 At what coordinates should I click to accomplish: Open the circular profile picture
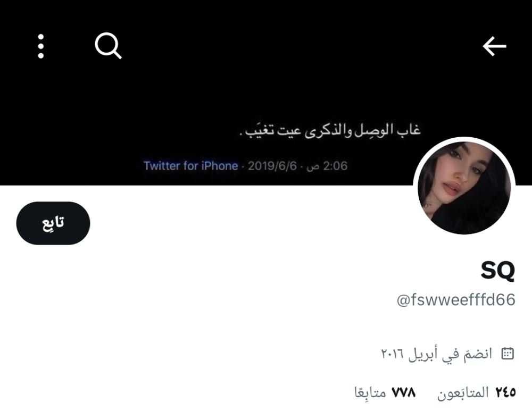coord(464,188)
